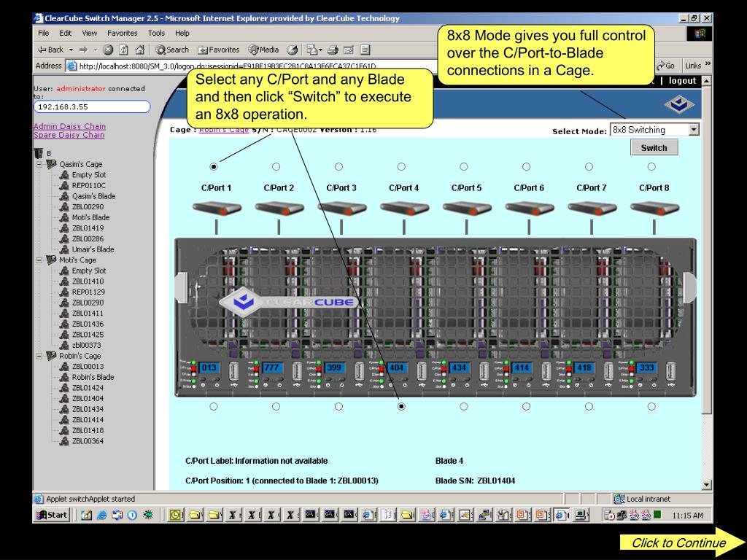Expand the Links toolbar chevron
Viewport: 747px width, 560px height.
coord(708,64)
